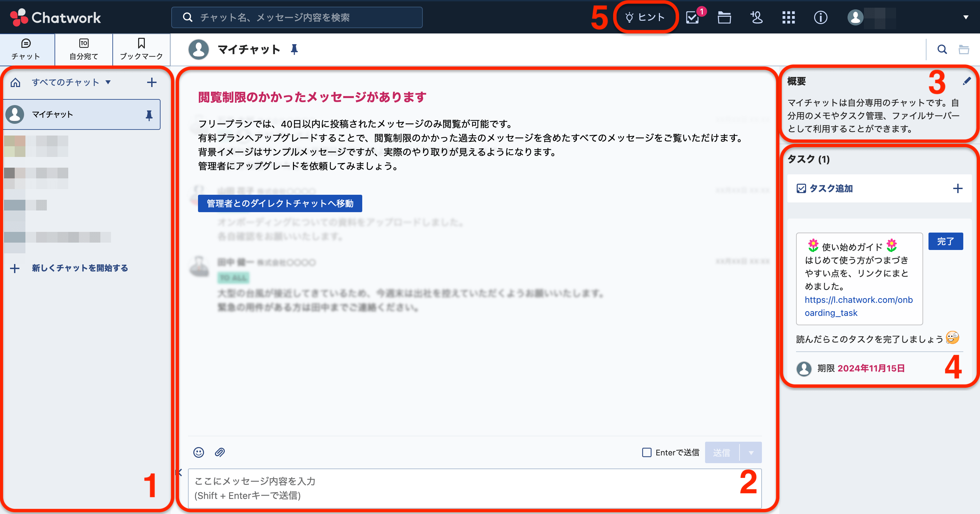Open the send button dropdown arrow
This screenshot has height=514, width=980.
(x=751, y=453)
